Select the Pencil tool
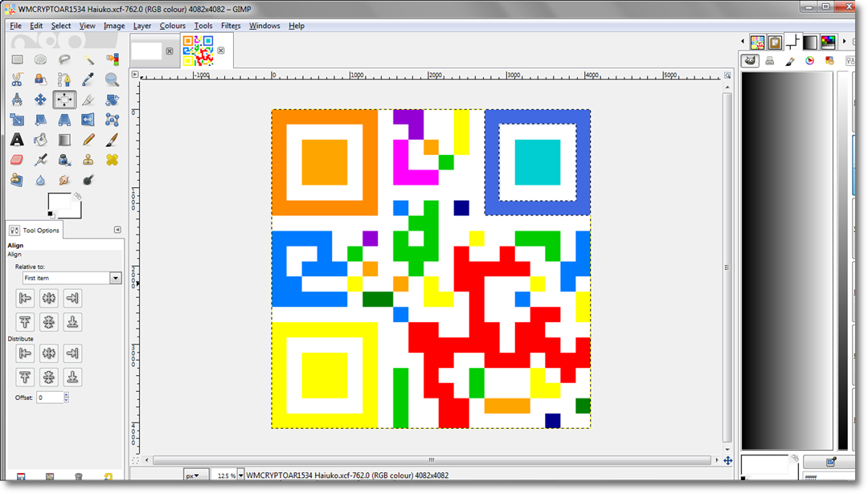Viewport: 868px width, 494px height. (x=88, y=140)
